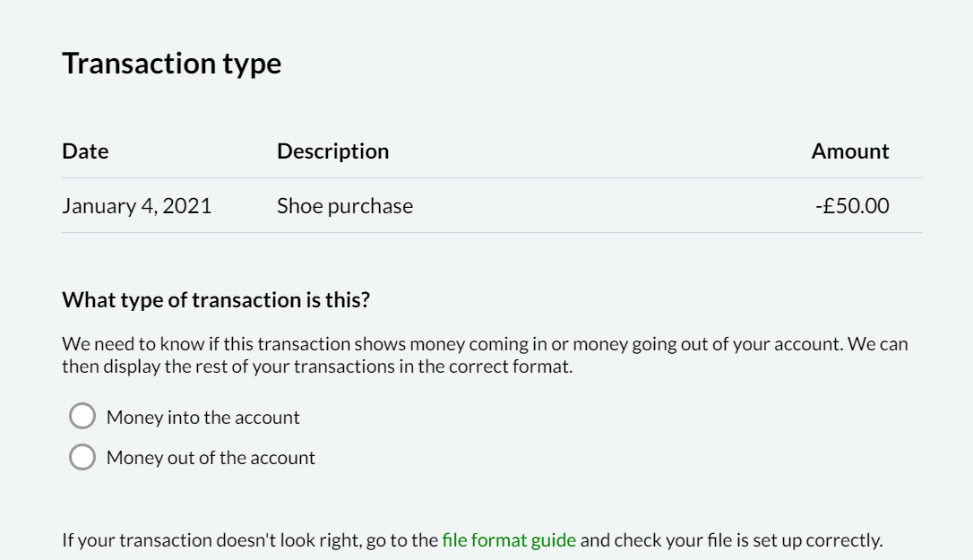Click the Amount column header
973x560 pixels.
[x=849, y=151]
